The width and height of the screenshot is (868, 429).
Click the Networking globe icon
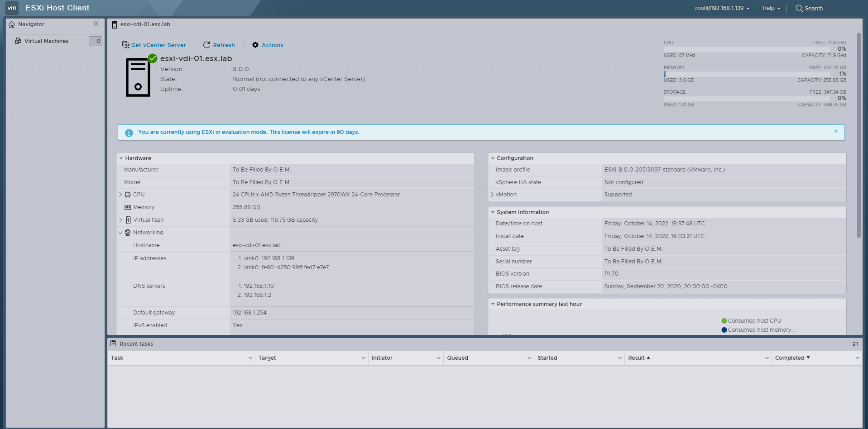pos(128,233)
